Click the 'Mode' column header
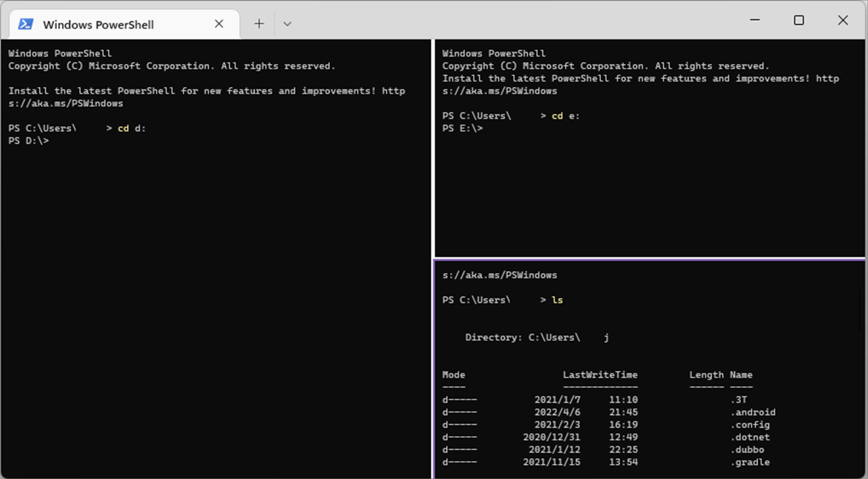868x479 pixels. pyautogui.click(x=454, y=375)
